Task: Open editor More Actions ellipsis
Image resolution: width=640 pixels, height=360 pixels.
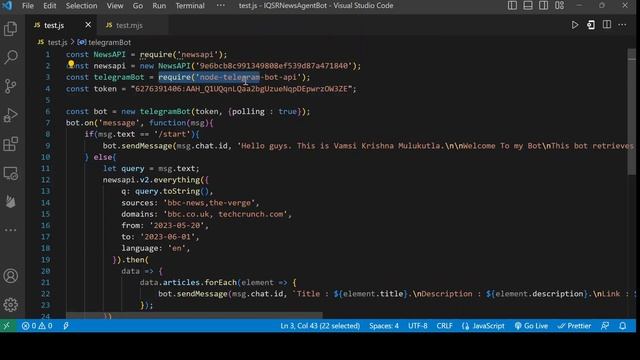Action: click(x=622, y=25)
